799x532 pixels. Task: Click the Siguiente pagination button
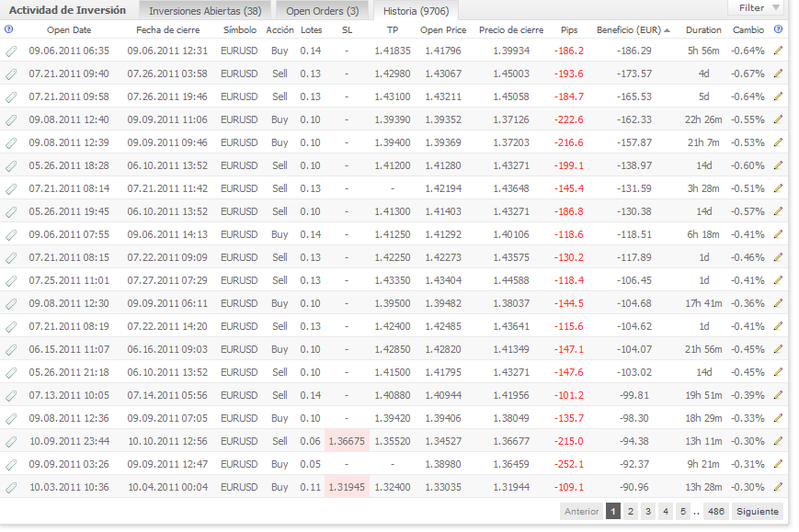point(758,511)
